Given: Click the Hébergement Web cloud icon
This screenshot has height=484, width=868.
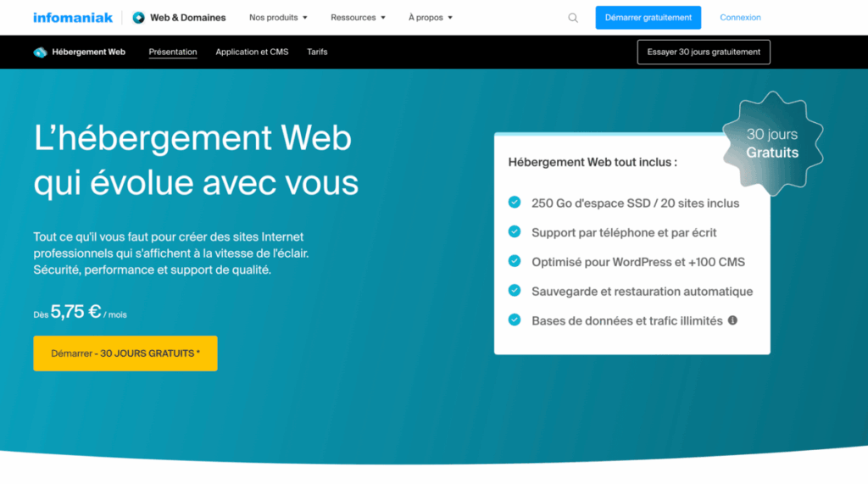Looking at the screenshot, I should (40, 52).
